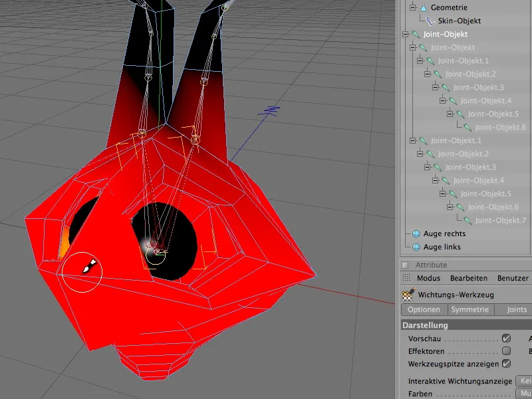Select the Geometrie label in the tree
Viewport: 532px width, 399px height.
449,7
